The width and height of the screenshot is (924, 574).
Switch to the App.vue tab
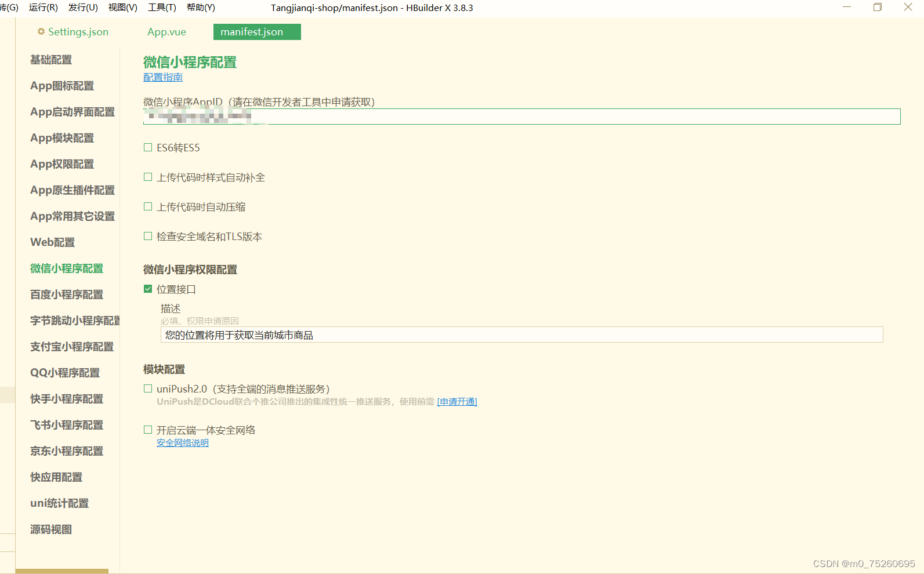(x=166, y=32)
